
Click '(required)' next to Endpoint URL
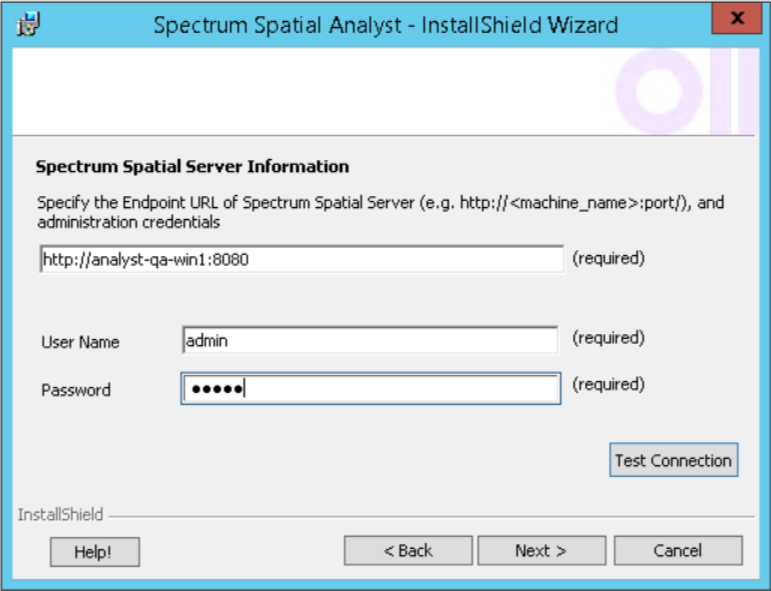(x=609, y=259)
